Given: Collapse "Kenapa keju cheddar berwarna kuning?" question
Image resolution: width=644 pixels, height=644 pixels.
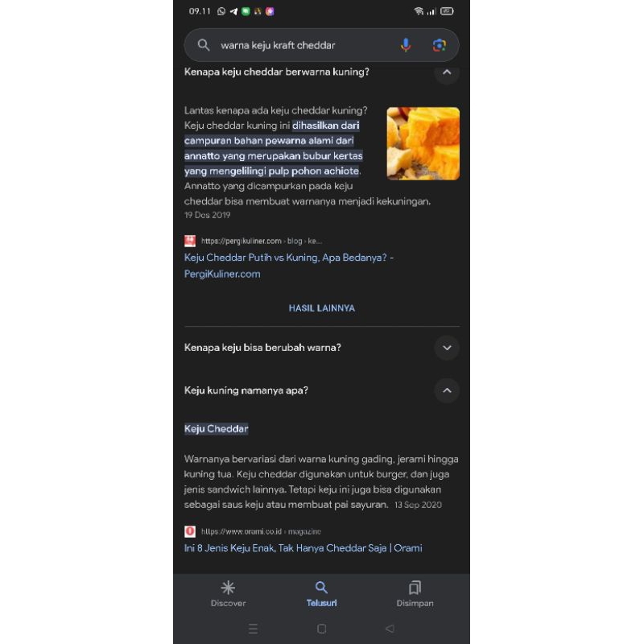Looking at the screenshot, I should point(447,72).
